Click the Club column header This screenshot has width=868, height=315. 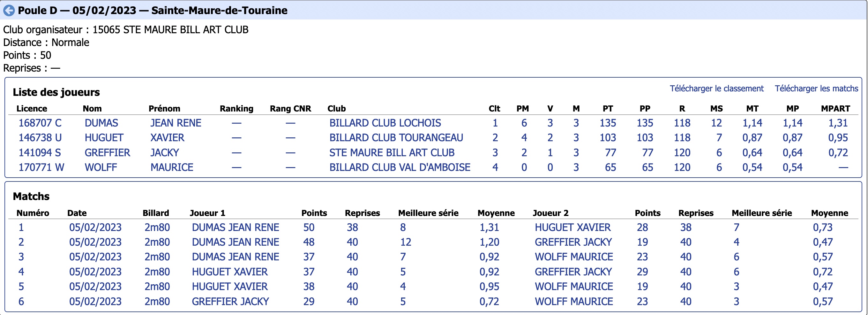[336, 109]
